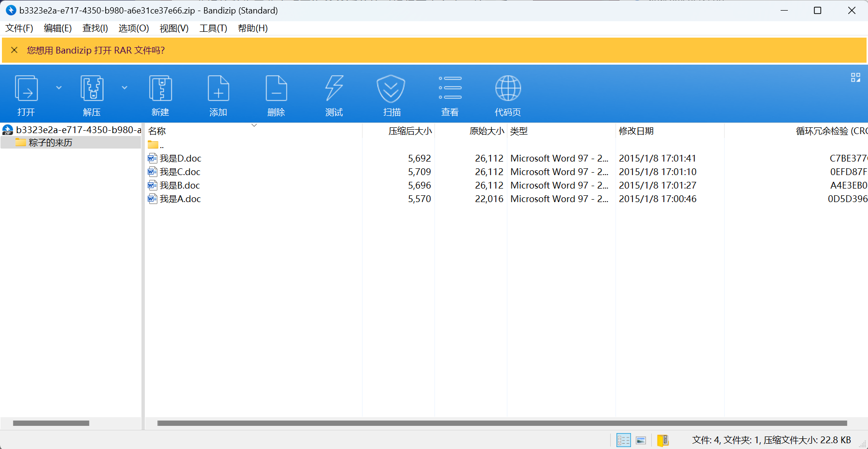Click the 添加 (Add files) icon

(218, 88)
